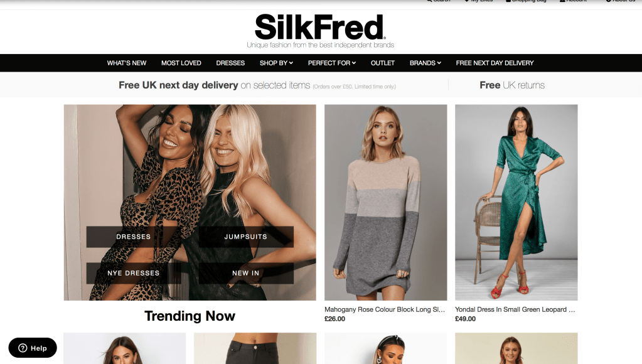Open Mahogany Rose Colour Block title link

pos(385,309)
